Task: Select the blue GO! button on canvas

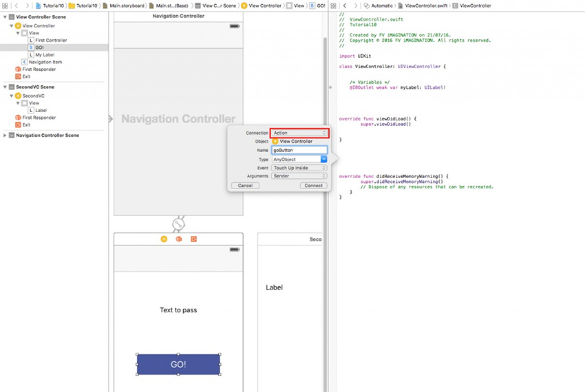Action: (x=178, y=364)
